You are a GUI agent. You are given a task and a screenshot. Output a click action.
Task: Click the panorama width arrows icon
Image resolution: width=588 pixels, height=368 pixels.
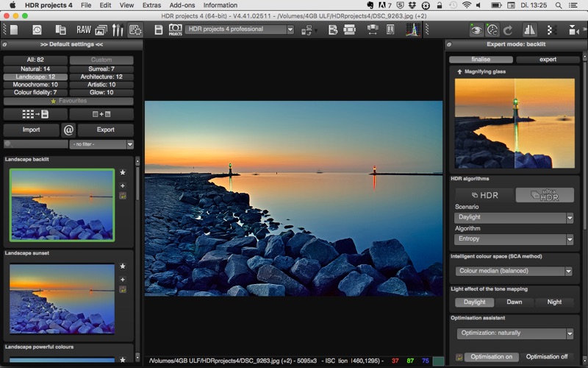[373, 29]
